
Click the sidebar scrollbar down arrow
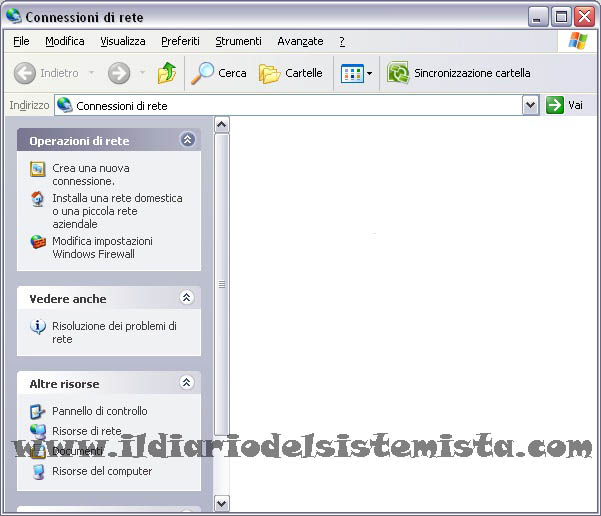pyautogui.click(x=222, y=503)
